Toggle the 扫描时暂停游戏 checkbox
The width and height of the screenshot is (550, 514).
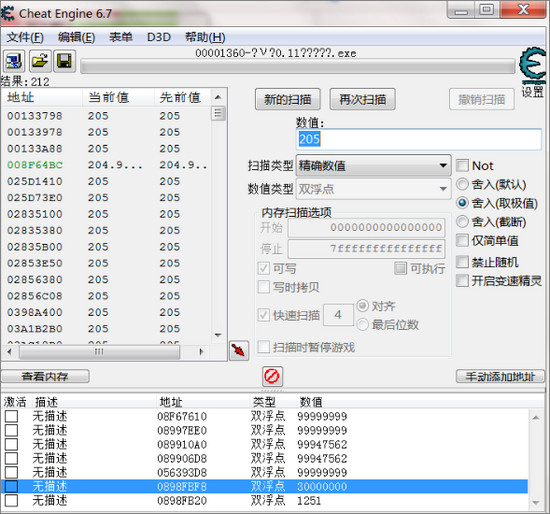coord(264,347)
